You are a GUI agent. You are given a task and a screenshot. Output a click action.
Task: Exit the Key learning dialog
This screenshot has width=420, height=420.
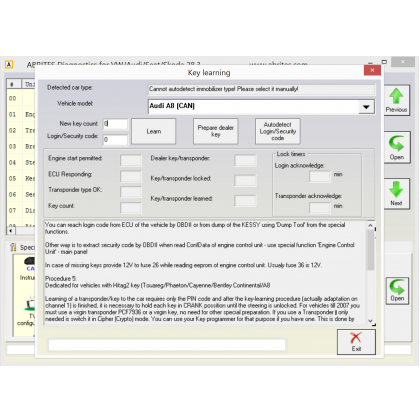coord(356,342)
